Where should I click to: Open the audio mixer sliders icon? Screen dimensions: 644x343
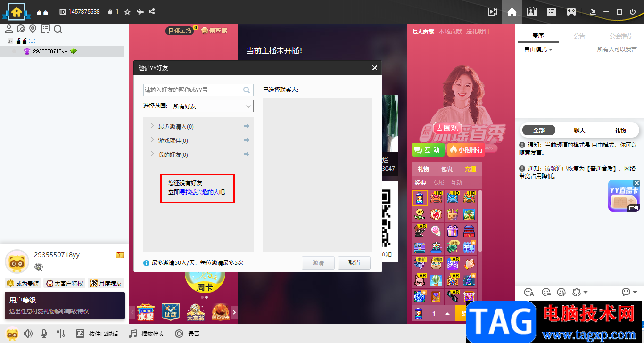tap(60, 334)
